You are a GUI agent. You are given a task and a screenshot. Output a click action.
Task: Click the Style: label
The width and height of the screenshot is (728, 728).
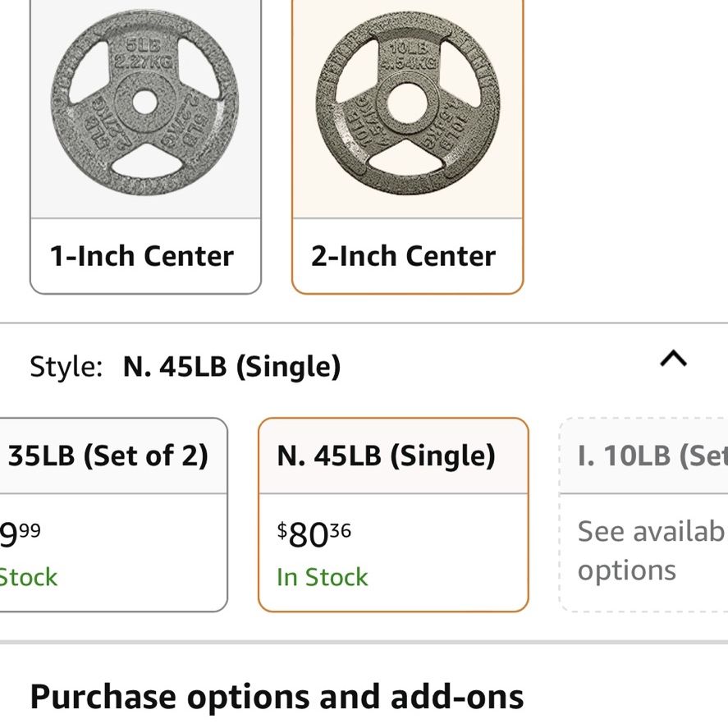click(66, 367)
